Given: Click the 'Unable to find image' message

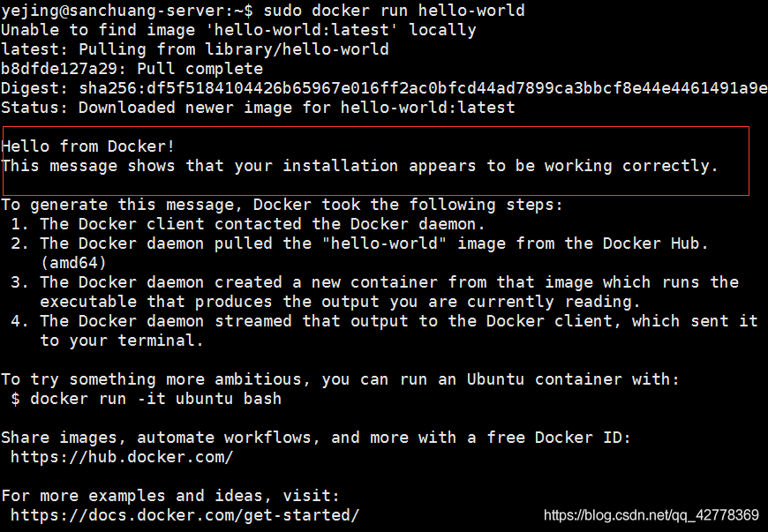Looking at the screenshot, I should click(x=238, y=30).
